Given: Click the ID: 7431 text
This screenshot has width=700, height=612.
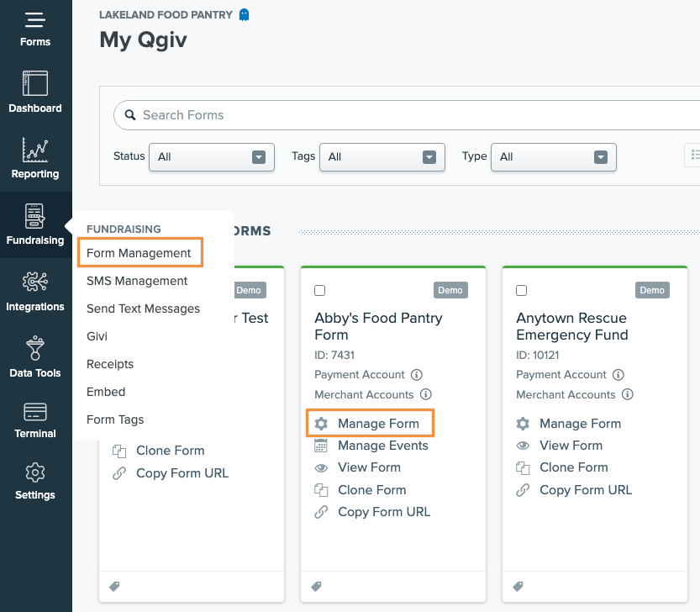Looking at the screenshot, I should 334,355.
